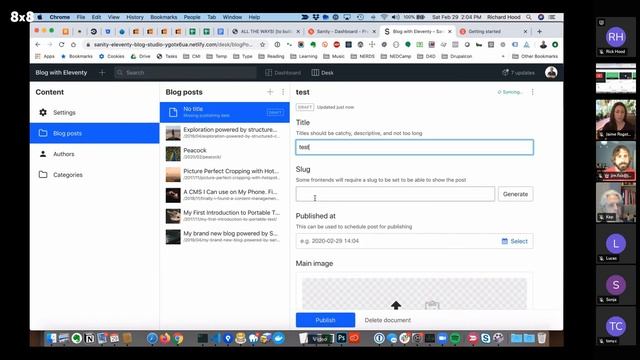Image resolution: width=640 pixels, height=360 pixels.
Task: Click the Generate slug button
Action: 515,194
